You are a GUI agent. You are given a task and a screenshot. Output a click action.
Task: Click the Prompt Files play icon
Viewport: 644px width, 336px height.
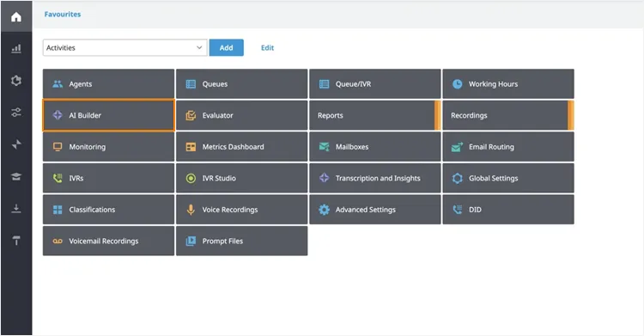[191, 241]
